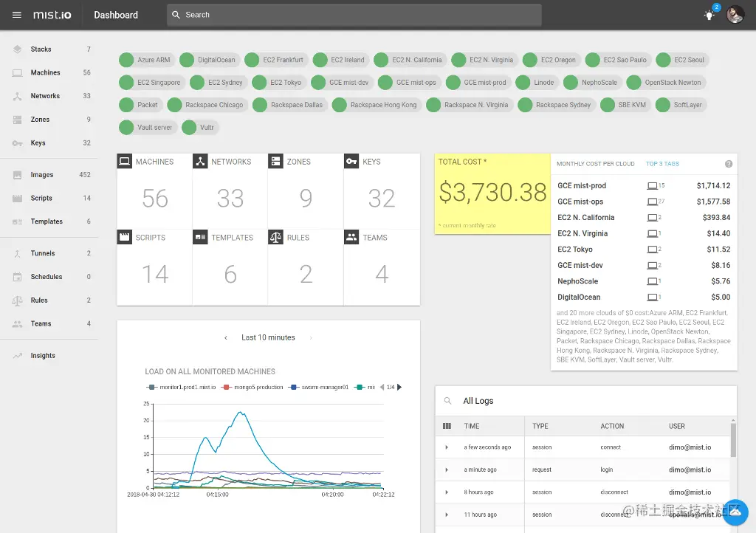756x533 pixels.
Task: Open Machines in sidebar
Action: tap(49, 73)
